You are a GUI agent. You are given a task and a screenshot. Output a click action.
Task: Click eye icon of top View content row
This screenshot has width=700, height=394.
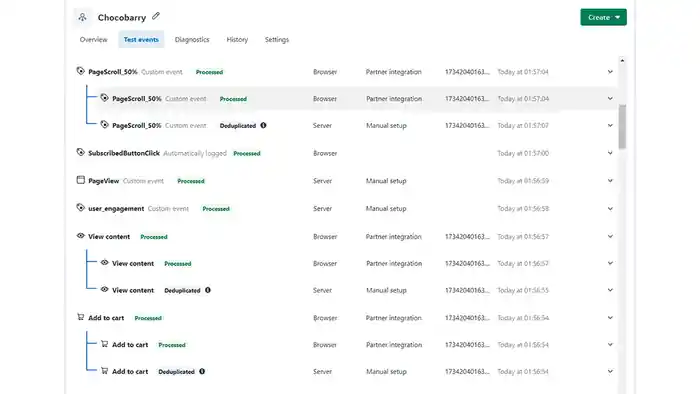(80, 236)
